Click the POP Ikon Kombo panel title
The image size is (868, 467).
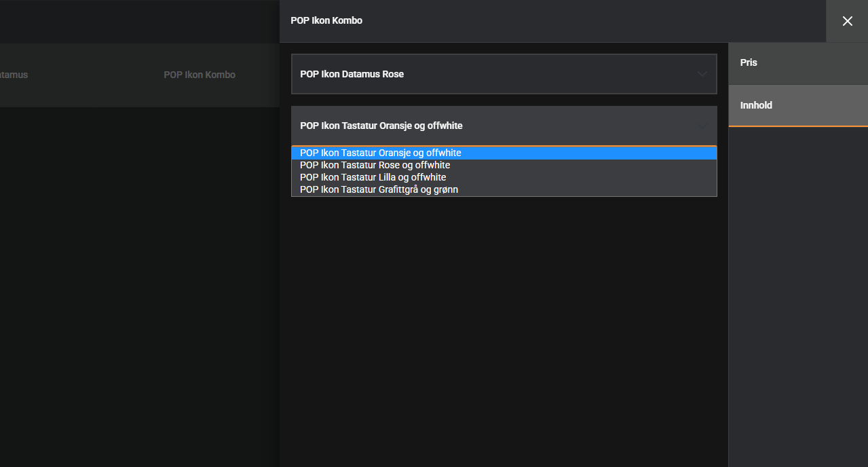[x=326, y=21]
